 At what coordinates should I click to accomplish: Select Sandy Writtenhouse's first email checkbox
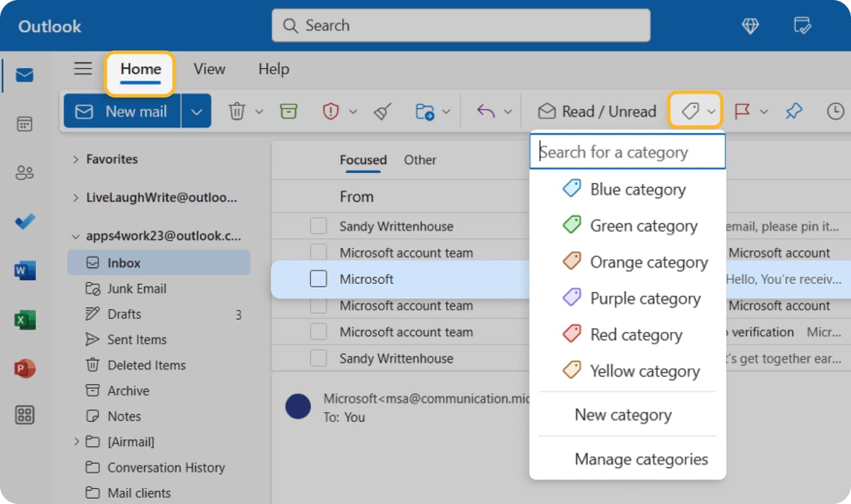pyautogui.click(x=319, y=225)
